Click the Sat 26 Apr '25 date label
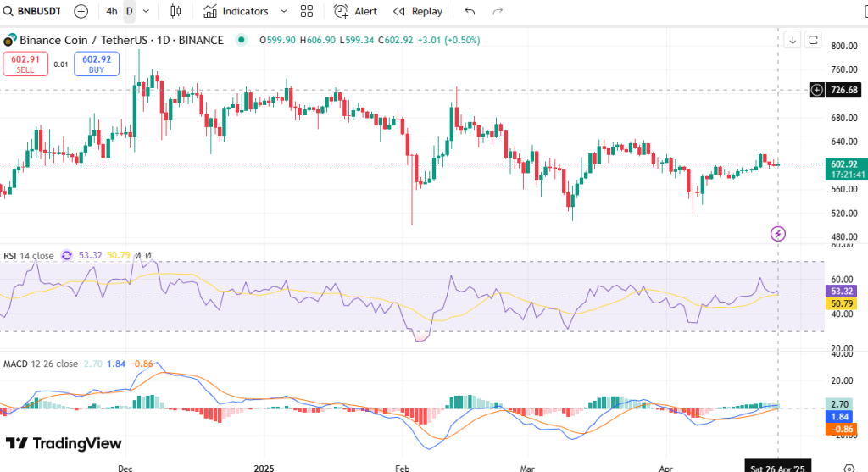 [x=778, y=467]
